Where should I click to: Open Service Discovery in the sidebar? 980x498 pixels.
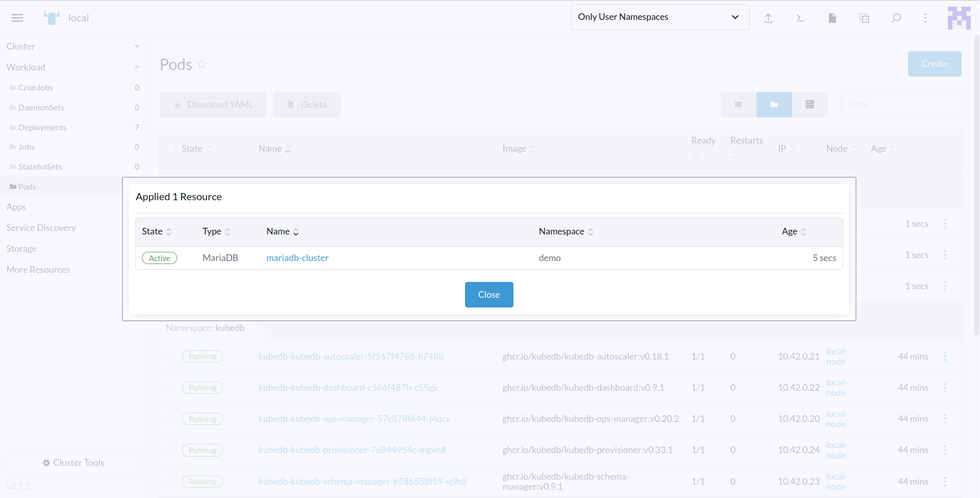click(41, 228)
